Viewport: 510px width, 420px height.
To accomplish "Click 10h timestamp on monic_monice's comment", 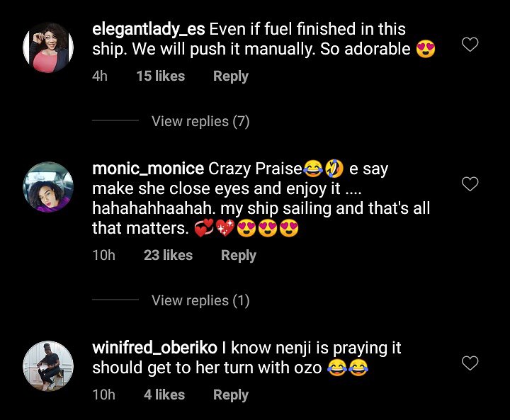I will pos(103,255).
